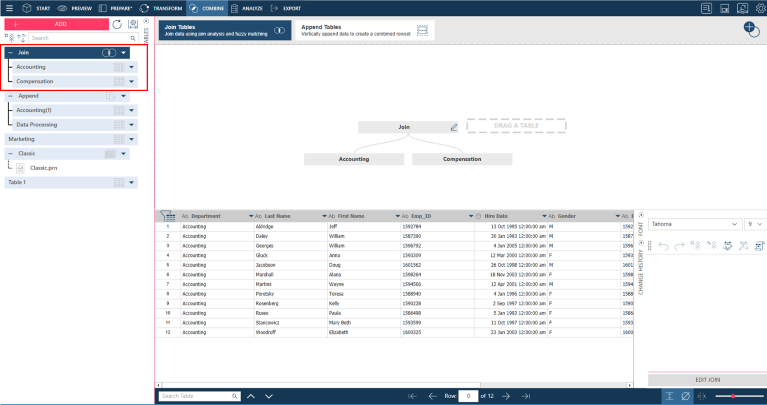Go to first row in table
This screenshot has width=767, height=405.
(x=412, y=396)
